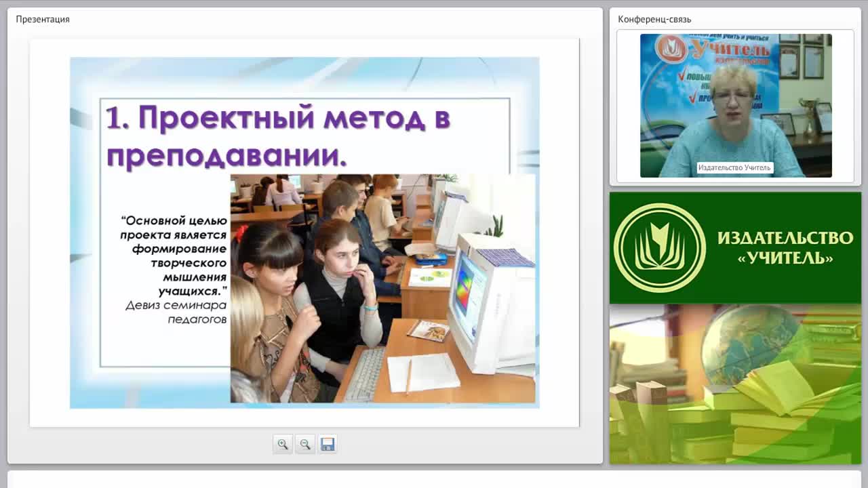
Task: Click the classroom photo on the slide
Action: point(382,288)
